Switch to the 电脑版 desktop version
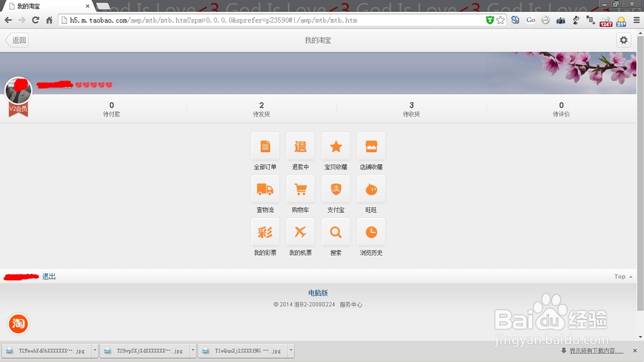 (x=318, y=293)
